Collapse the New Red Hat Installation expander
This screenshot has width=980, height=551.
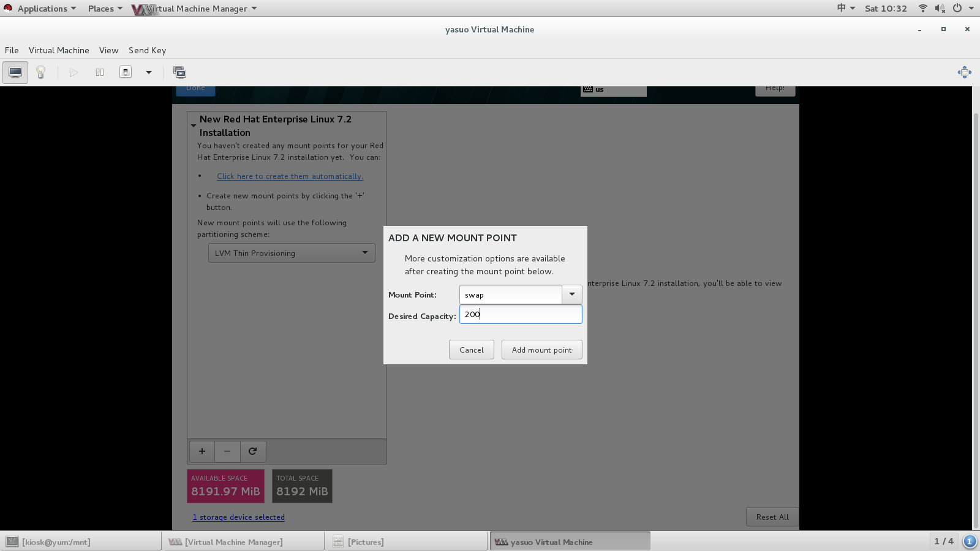click(x=194, y=126)
